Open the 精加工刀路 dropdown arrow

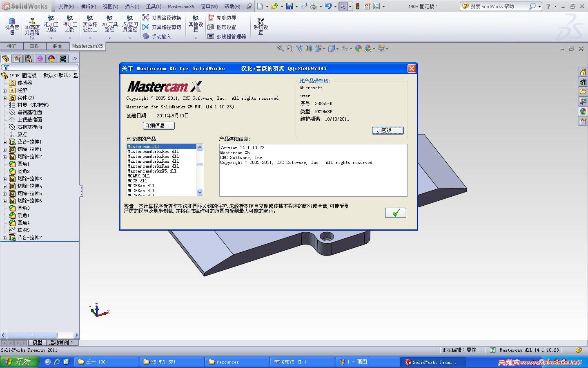pos(70,38)
